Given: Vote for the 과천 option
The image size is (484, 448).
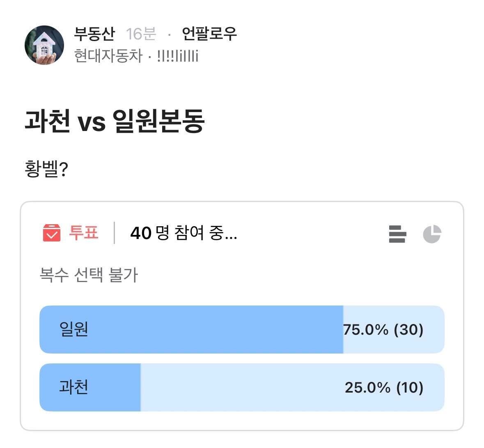Looking at the screenshot, I should click(241, 388).
